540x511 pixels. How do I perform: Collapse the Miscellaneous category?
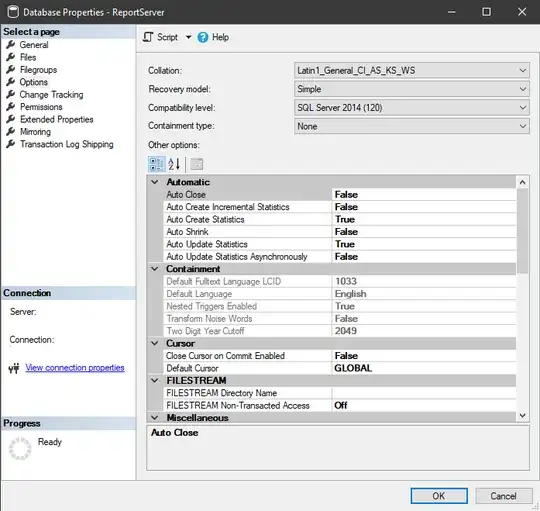(x=155, y=417)
